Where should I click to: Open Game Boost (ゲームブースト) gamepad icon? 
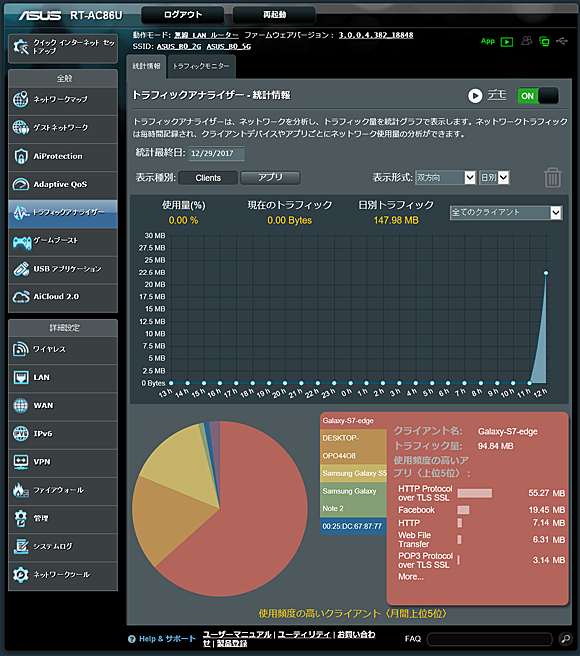(x=22, y=242)
